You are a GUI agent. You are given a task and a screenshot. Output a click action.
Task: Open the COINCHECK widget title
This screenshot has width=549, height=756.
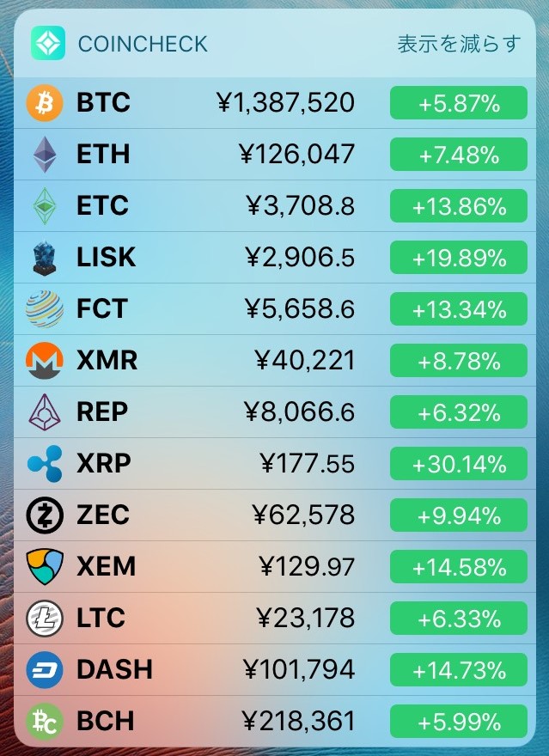tap(143, 44)
